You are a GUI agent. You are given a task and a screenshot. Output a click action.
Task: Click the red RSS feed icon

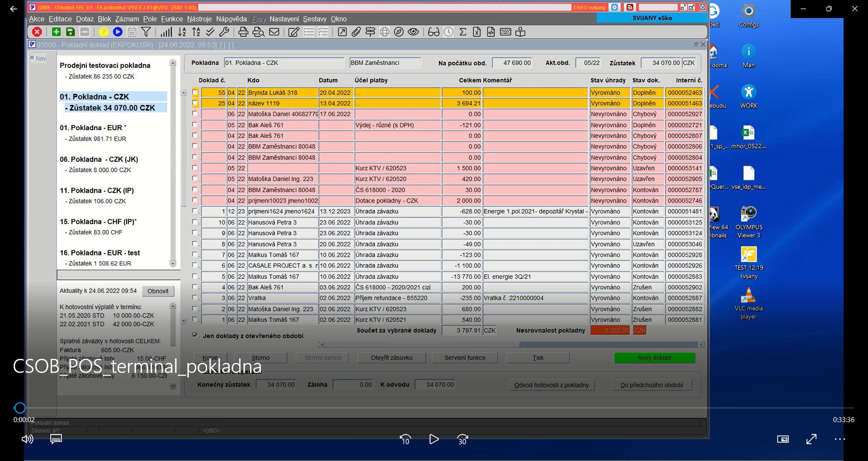(x=630, y=7)
